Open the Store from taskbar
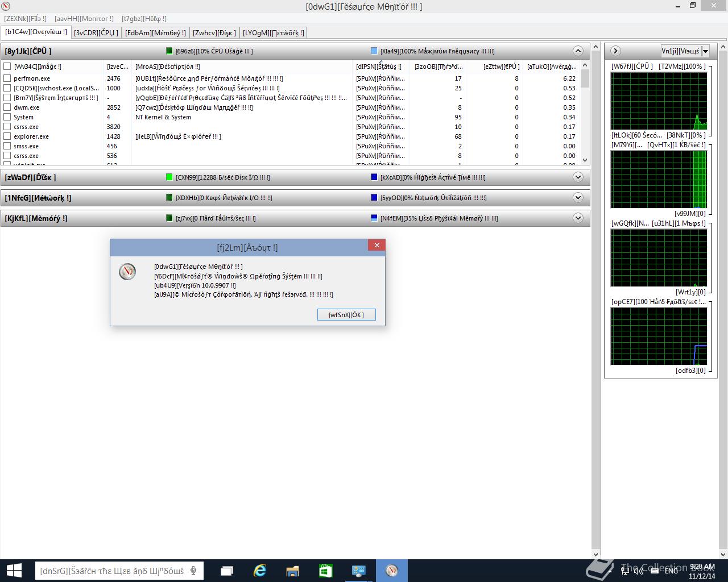This screenshot has height=582, width=728. 326,571
